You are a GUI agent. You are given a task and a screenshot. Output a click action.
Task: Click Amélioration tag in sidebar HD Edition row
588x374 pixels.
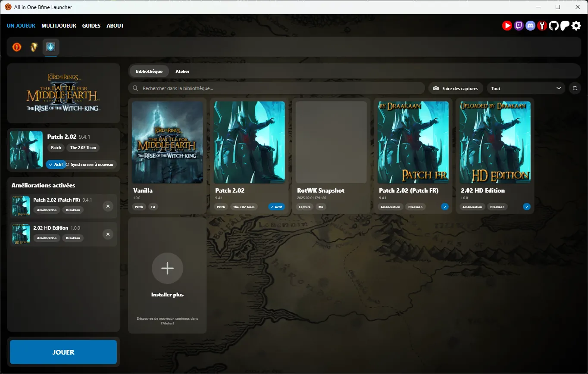47,238
